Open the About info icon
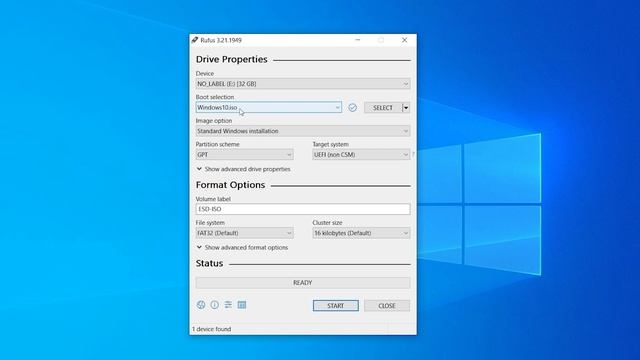The height and width of the screenshot is (360, 640). pyautogui.click(x=215, y=305)
